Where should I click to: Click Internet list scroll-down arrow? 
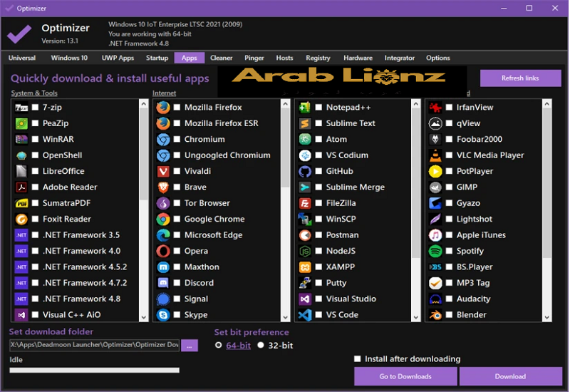pos(286,317)
